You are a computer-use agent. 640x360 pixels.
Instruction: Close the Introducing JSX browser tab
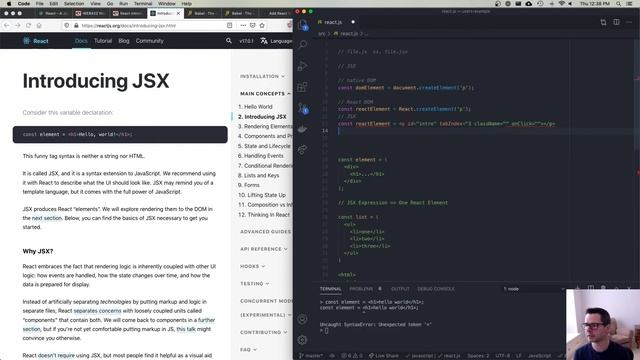click(x=178, y=13)
